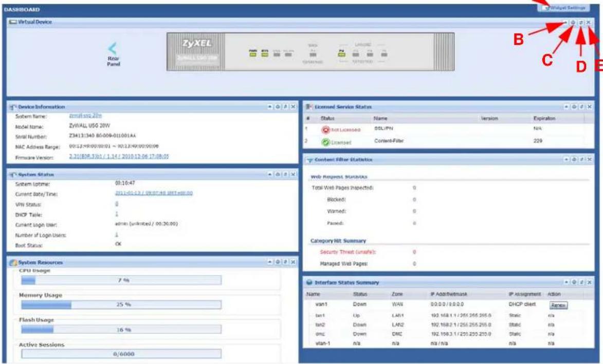603x364 pixels.
Task: Refresh the Virtual Device widget now
Action: pos(581,23)
